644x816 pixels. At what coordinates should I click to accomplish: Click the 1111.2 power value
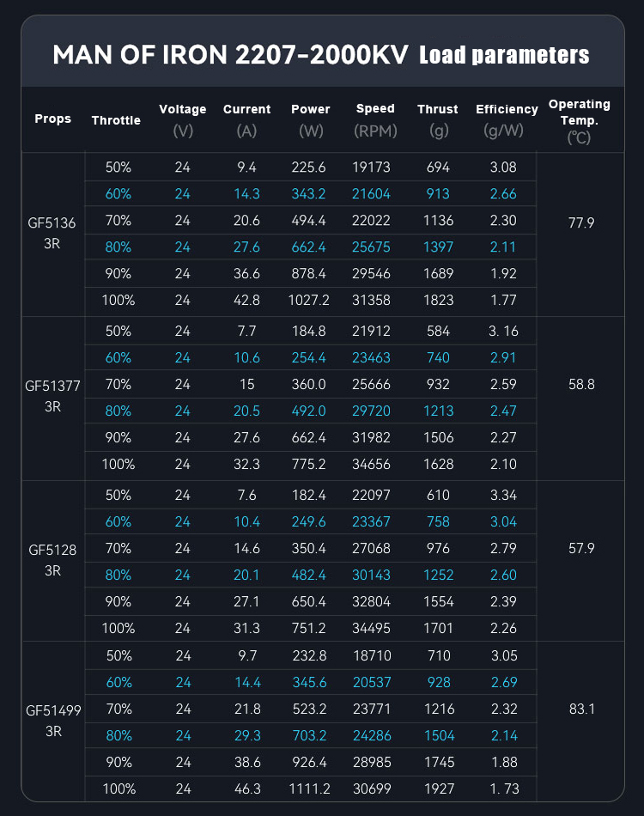point(310,789)
